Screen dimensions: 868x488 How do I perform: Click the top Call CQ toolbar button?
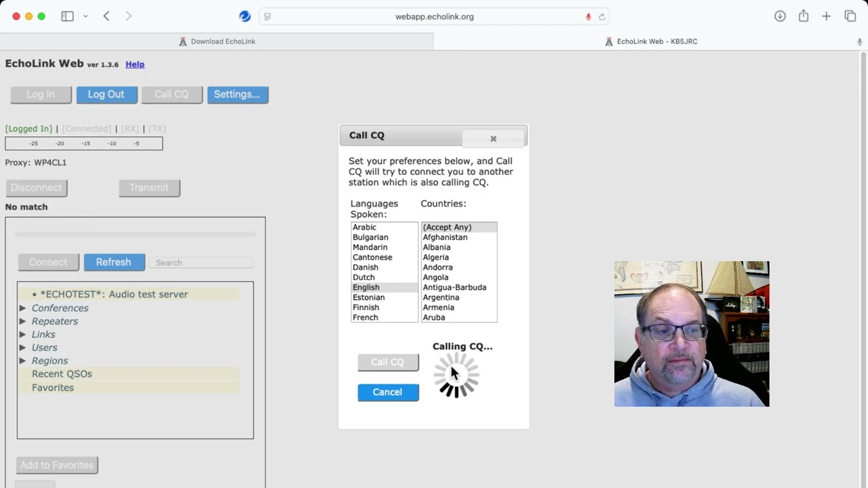click(172, 94)
